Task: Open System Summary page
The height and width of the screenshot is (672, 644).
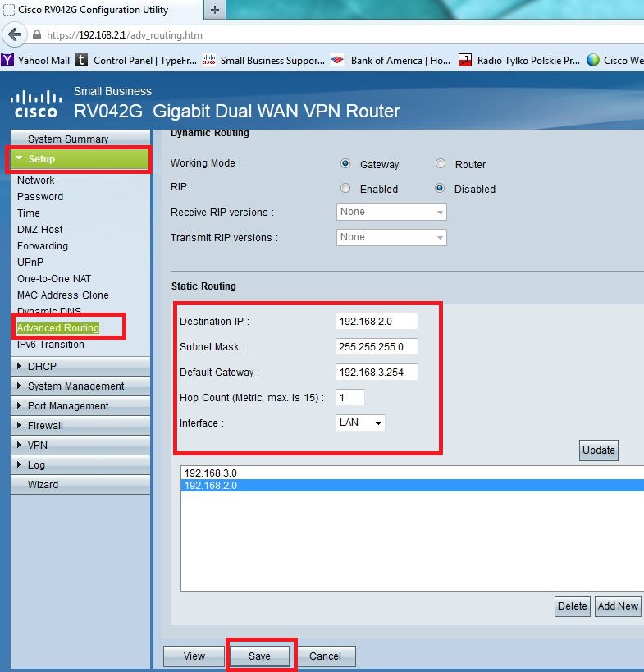Action: pos(80,139)
